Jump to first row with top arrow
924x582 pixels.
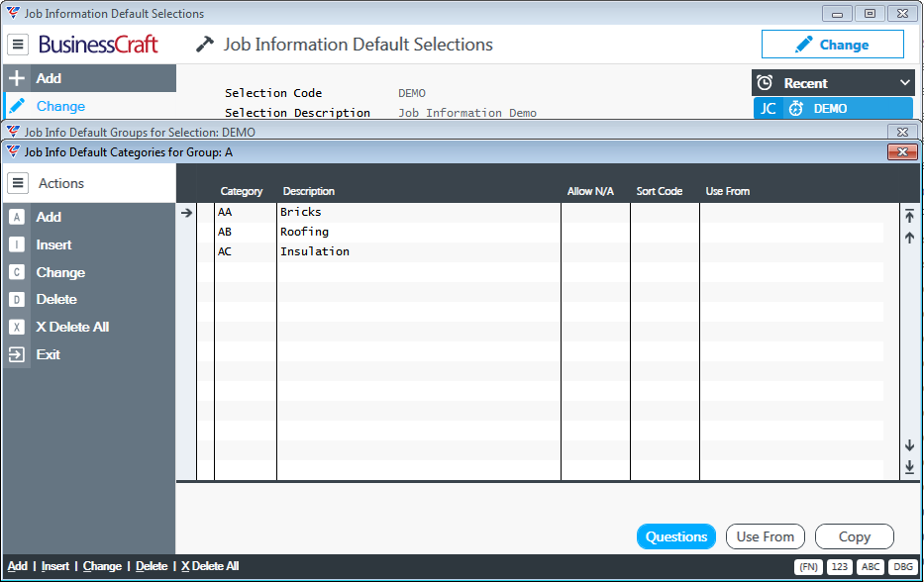(910, 216)
